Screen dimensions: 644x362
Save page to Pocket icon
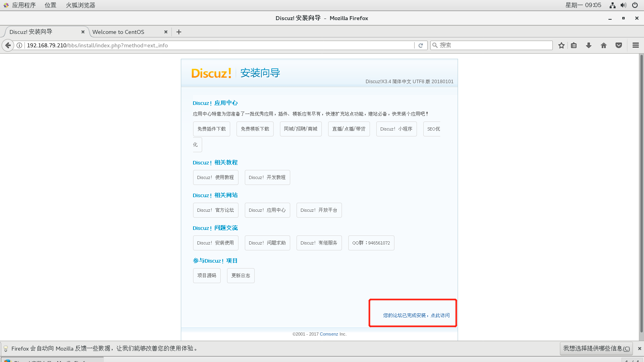619,45
